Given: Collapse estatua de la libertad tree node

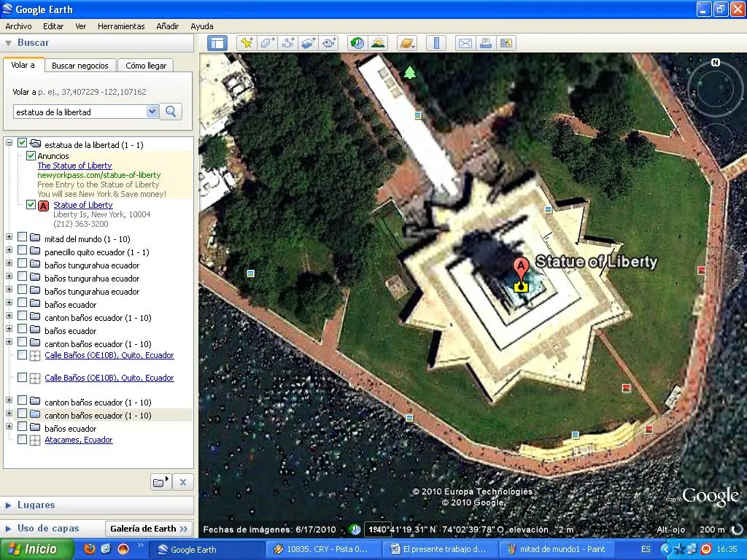Looking at the screenshot, I should pyautogui.click(x=9, y=142).
